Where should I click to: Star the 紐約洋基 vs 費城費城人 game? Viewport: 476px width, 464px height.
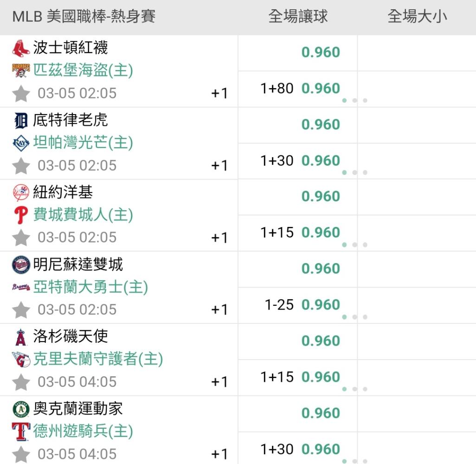(21, 238)
